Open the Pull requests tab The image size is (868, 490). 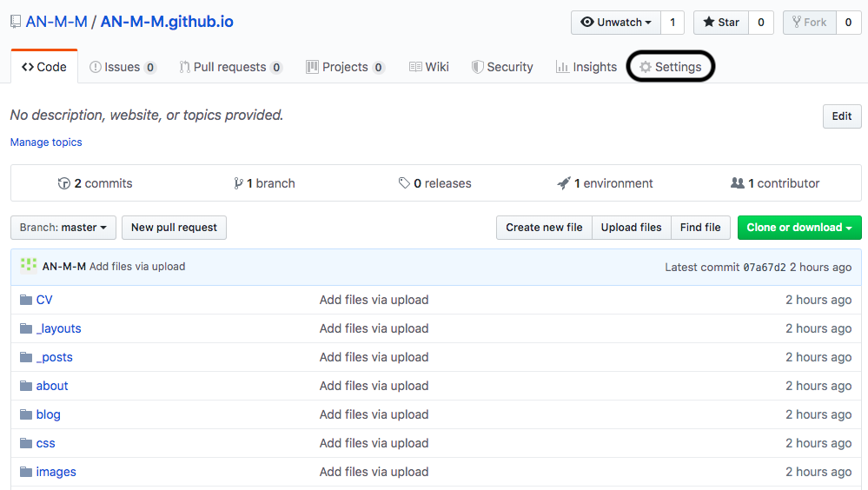231,67
